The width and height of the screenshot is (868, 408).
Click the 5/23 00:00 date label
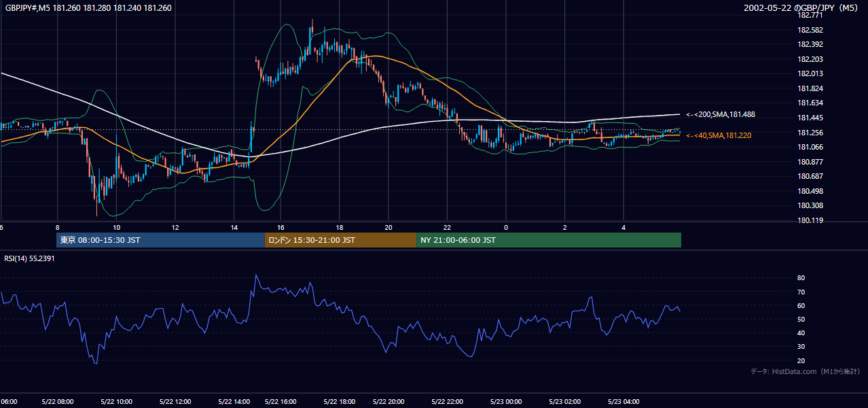(505, 402)
